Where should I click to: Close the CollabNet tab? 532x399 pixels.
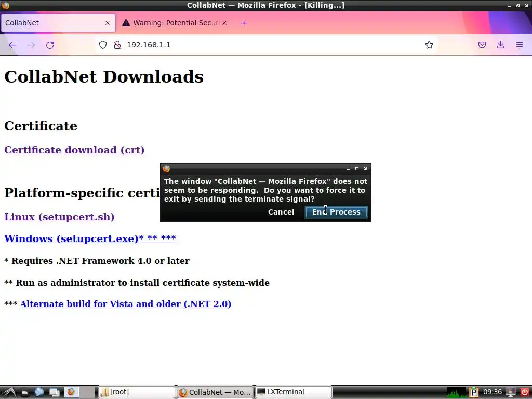coord(108,23)
